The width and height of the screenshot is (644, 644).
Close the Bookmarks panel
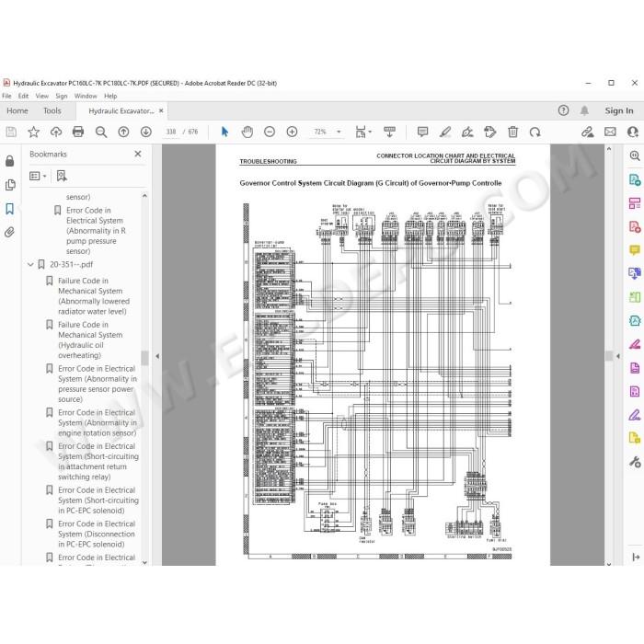[138, 154]
